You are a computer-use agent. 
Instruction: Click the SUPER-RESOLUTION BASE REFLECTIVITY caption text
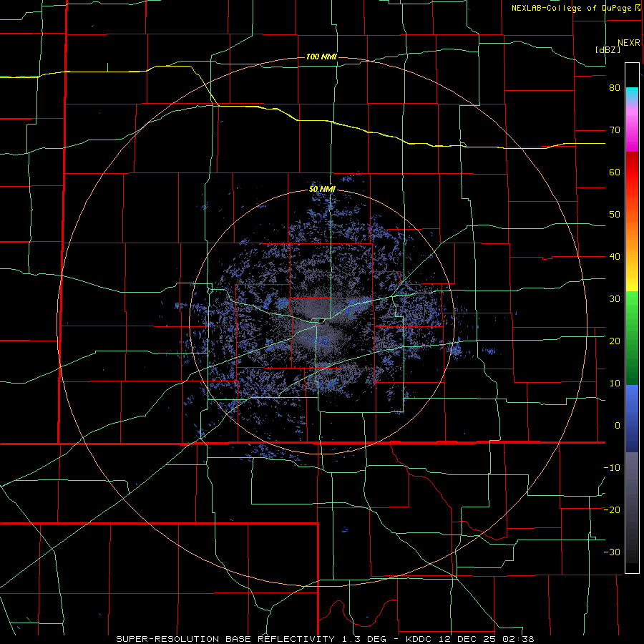pyautogui.click(x=225, y=639)
